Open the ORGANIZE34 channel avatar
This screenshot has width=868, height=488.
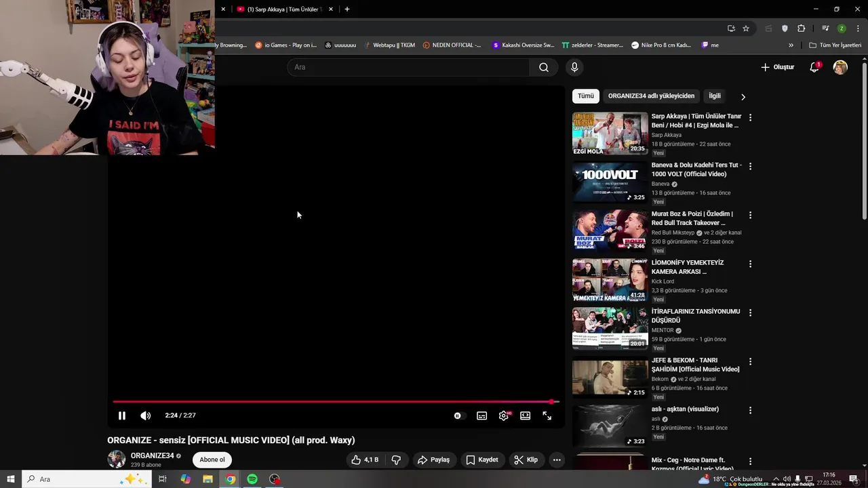click(x=117, y=459)
